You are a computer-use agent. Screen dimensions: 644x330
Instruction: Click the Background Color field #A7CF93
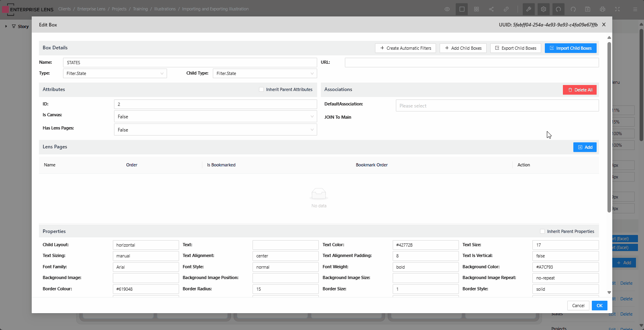tap(565, 267)
